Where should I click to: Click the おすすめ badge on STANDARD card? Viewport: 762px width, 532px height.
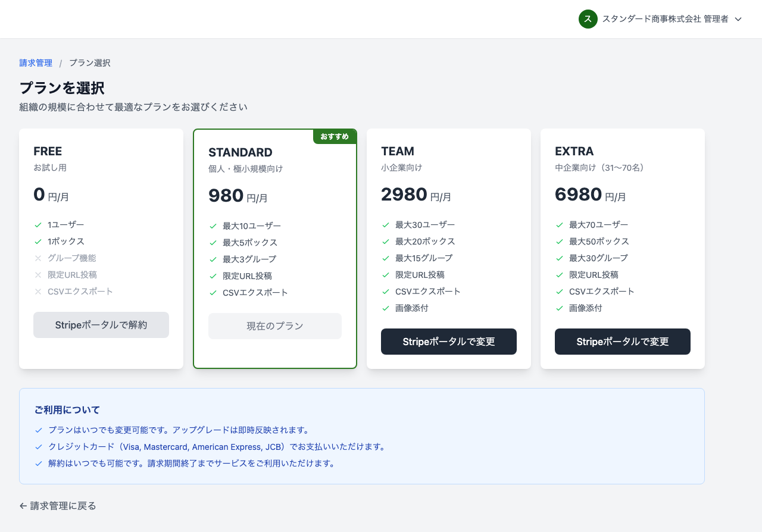(x=335, y=136)
